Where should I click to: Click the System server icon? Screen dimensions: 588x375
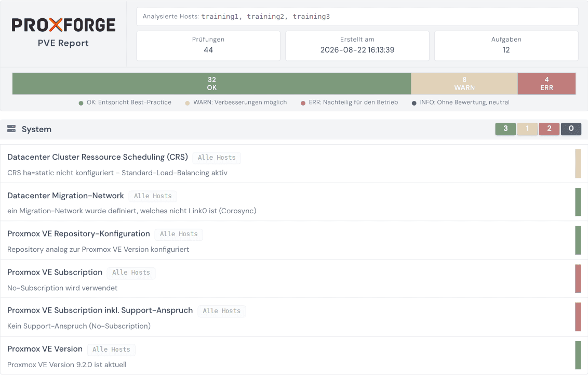[x=11, y=129]
